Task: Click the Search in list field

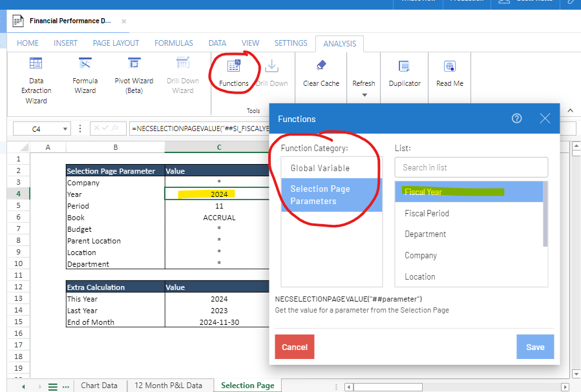Action: (470, 167)
